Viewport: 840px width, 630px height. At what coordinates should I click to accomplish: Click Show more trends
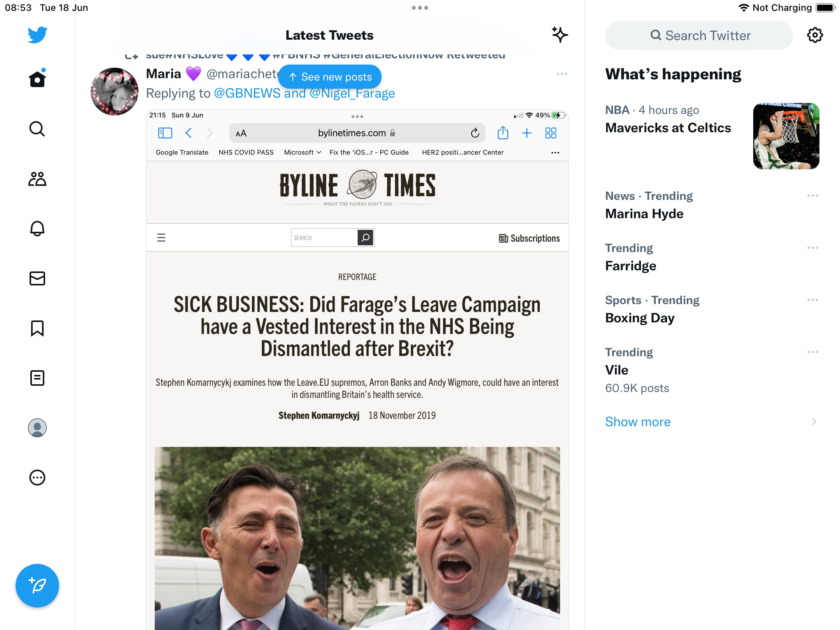[638, 422]
